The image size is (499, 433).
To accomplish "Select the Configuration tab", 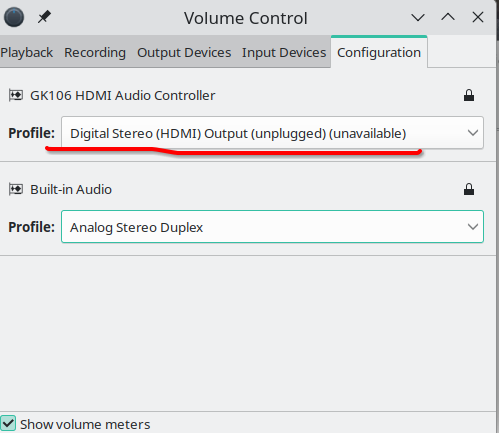I will coord(379,52).
